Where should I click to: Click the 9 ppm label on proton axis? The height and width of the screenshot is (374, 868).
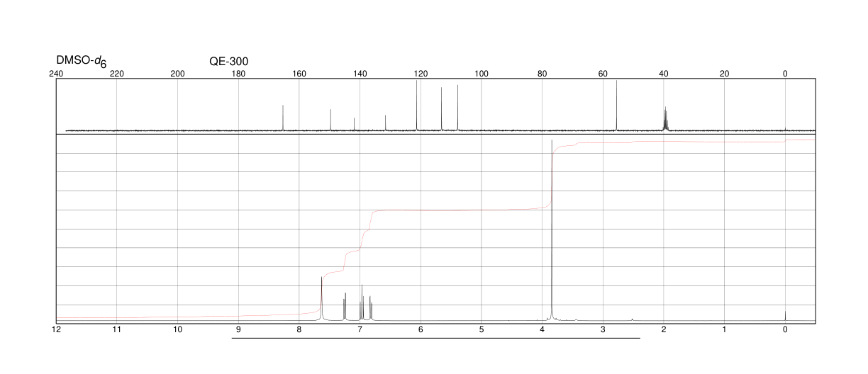pos(238,330)
